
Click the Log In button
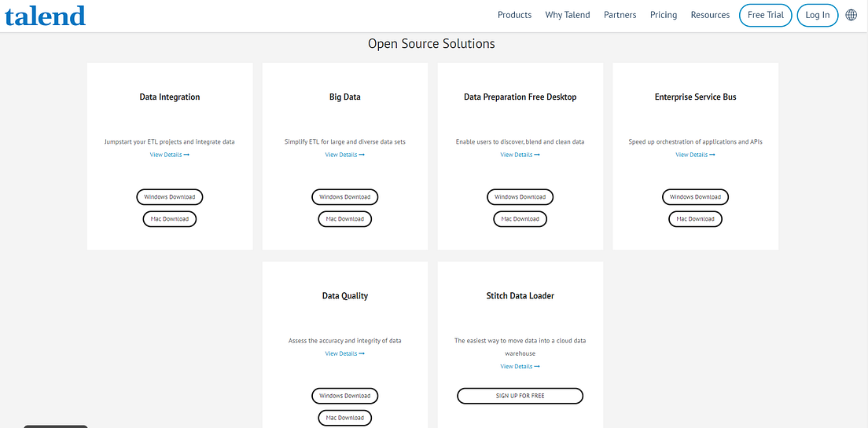click(818, 15)
